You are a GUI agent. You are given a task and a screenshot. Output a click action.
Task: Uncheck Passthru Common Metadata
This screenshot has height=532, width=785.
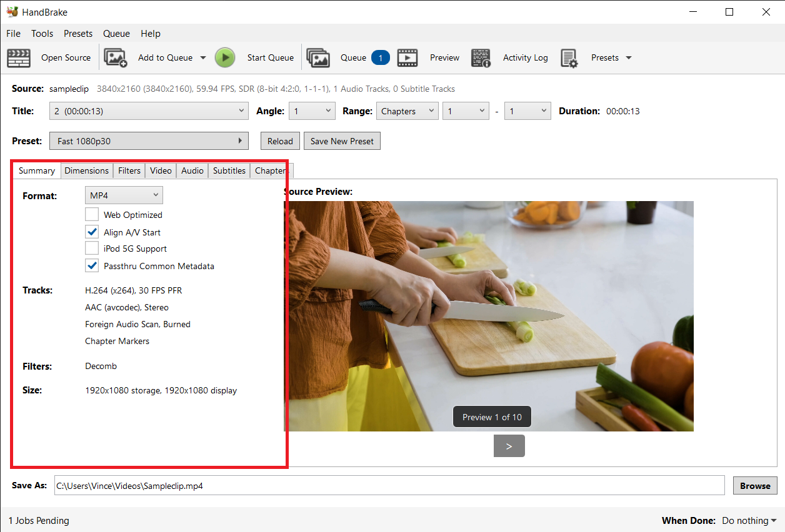(92, 265)
